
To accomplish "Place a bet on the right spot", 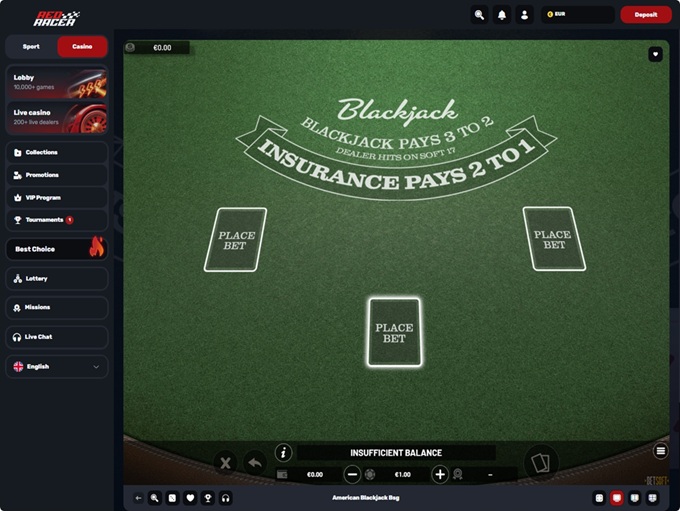I will [x=554, y=239].
